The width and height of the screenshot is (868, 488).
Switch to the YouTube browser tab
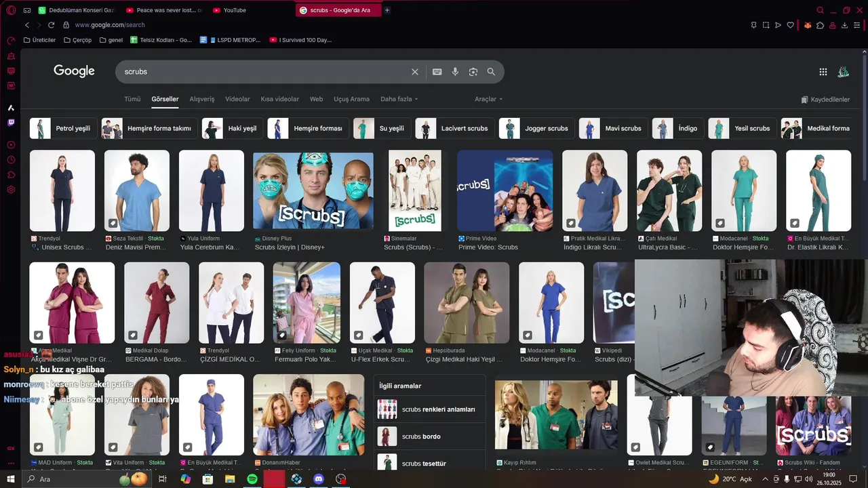(251, 10)
